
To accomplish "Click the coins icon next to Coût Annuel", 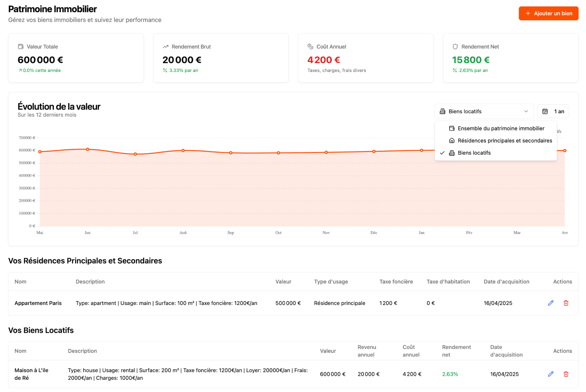I will tap(310, 47).
